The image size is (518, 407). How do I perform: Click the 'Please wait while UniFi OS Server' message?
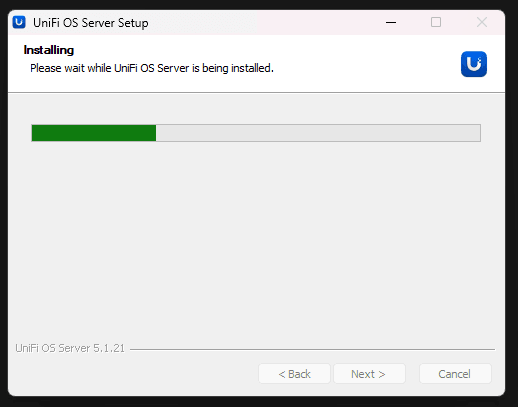pyautogui.click(x=152, y=68)
